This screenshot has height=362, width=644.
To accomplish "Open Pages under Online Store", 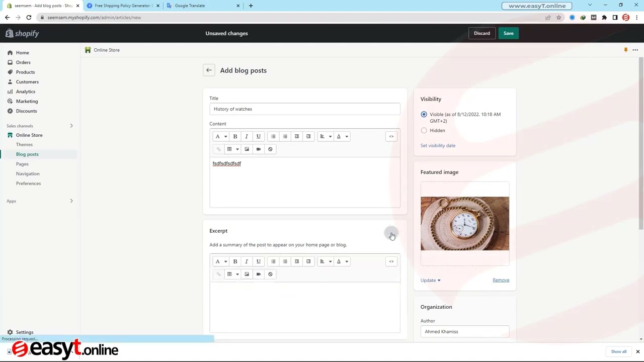I will click(22, 164).
